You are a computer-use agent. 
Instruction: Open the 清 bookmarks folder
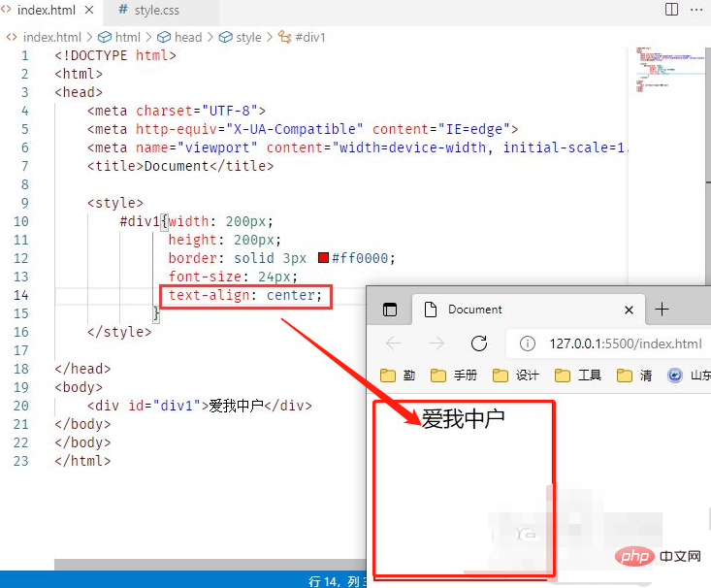point(634,376)
